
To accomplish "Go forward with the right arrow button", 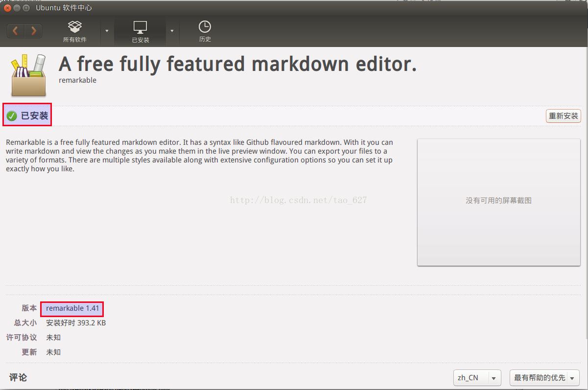I will click(x=33, y=31).
